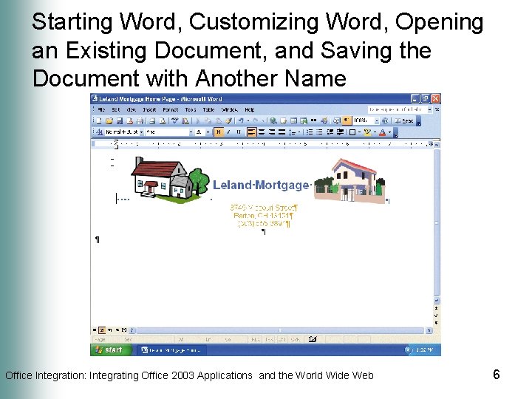The height and width of the screenshot is (399, 532).
Task: Click the Cut scissors icon
Action: [197, 120]
